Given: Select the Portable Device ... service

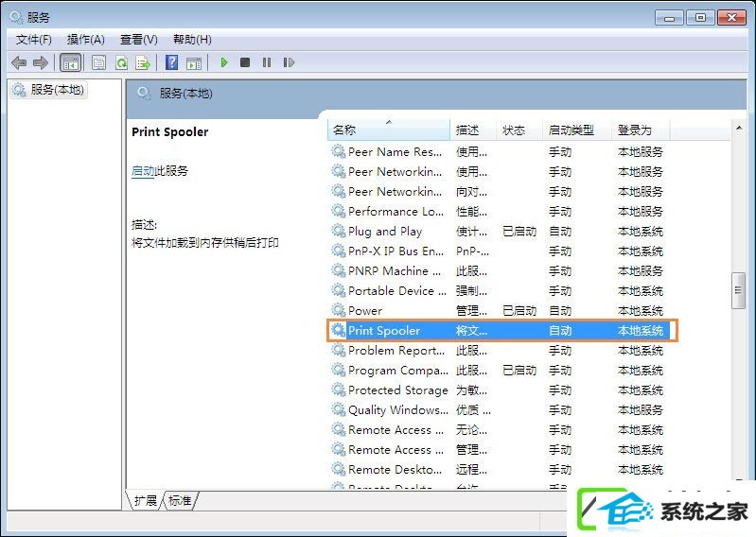Looking at the screenshot, I should tap(499, 291).
